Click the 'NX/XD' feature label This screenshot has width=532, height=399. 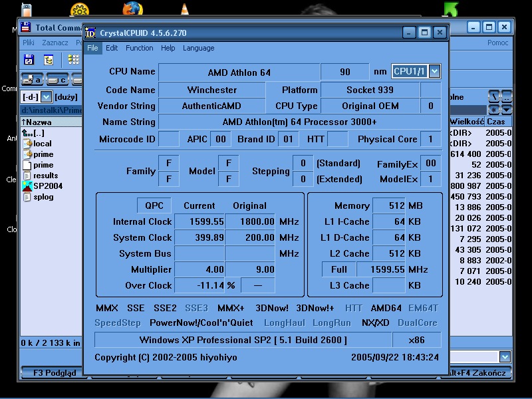tap(376, 323)
